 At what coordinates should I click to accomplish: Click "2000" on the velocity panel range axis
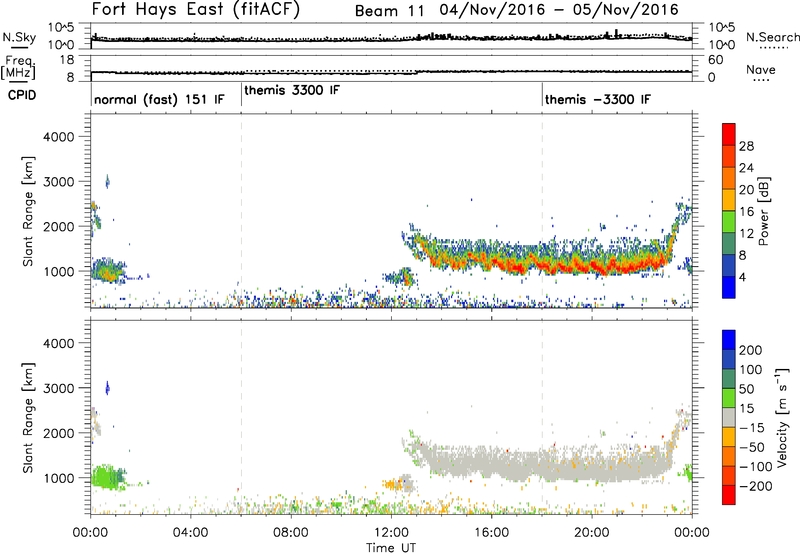[x=59, y=433]
